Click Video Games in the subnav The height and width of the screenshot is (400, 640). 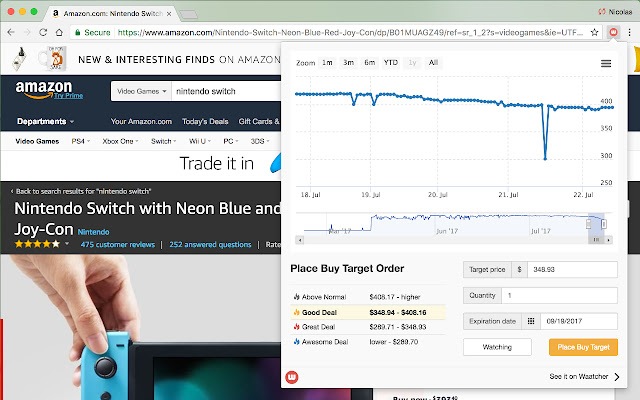point(37,141)
